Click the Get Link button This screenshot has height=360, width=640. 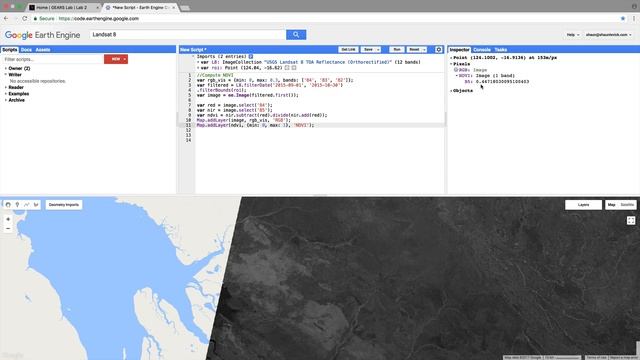pyautogui.click(x=348, y=49)
